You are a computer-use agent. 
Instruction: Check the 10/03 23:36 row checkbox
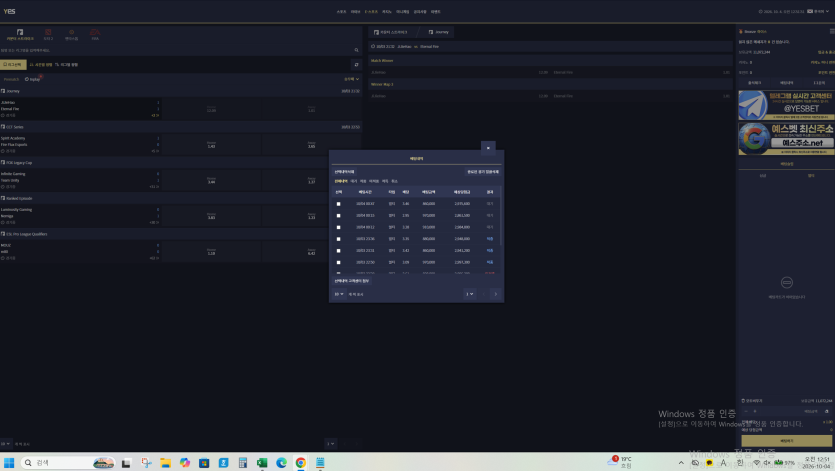(x=338, y=239)
